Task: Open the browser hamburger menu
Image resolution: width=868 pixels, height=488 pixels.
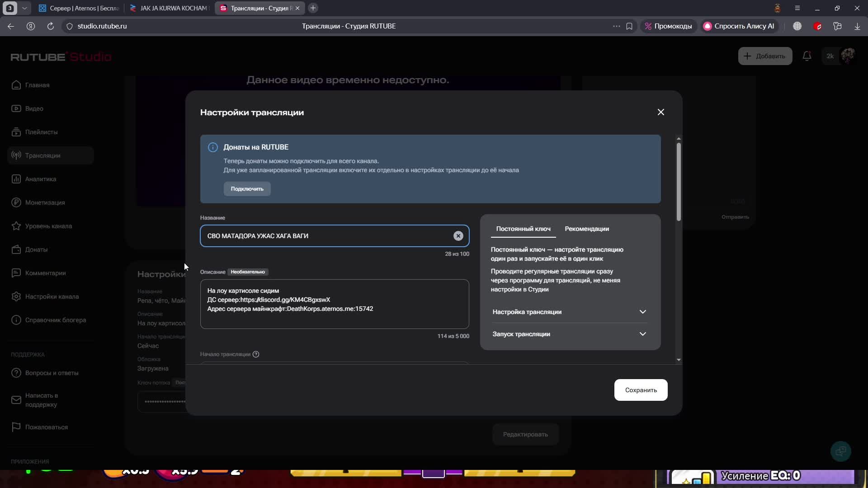Action: [797, 8]
